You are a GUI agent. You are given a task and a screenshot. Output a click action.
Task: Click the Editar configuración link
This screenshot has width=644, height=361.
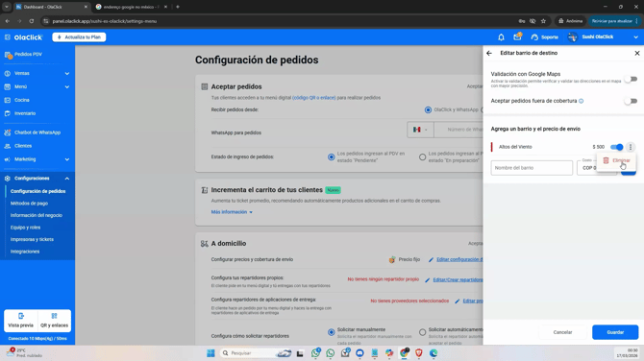459,259
